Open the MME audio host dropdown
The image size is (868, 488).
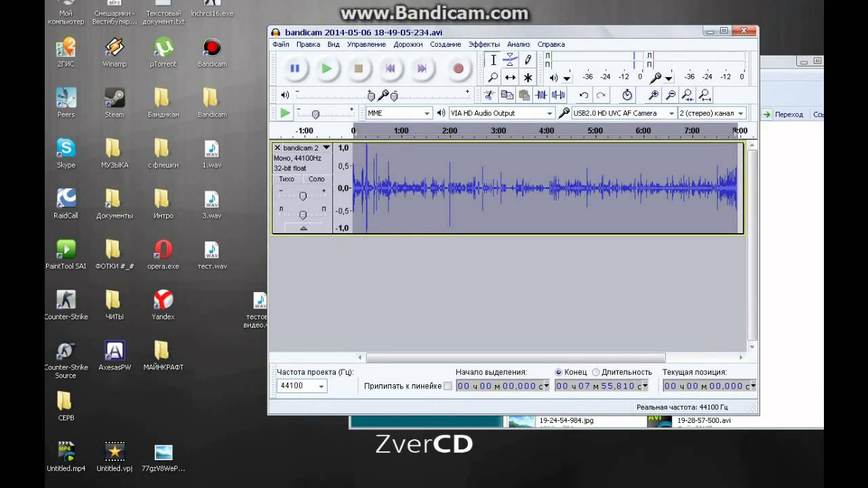tap(399, 113)
